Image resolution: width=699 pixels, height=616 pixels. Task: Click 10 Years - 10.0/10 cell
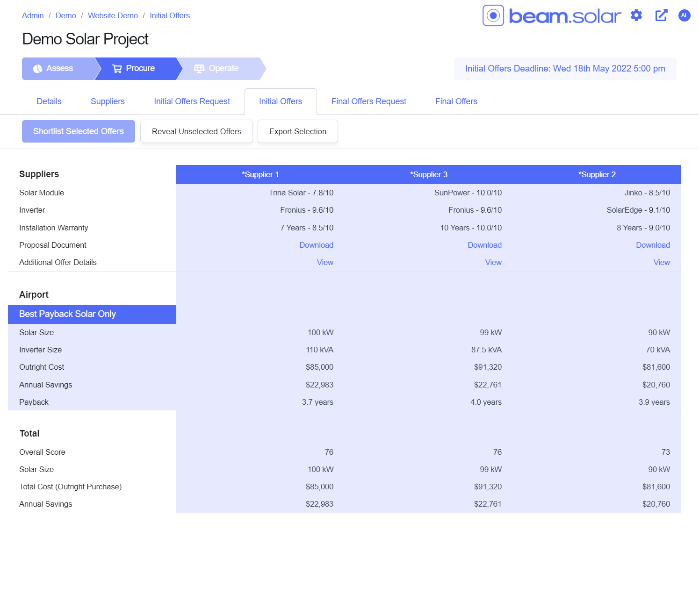[471, 228]
